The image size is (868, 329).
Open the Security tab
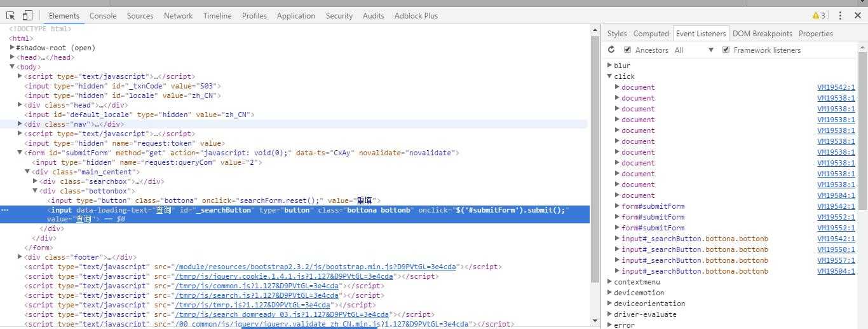[x=339, y=15]
